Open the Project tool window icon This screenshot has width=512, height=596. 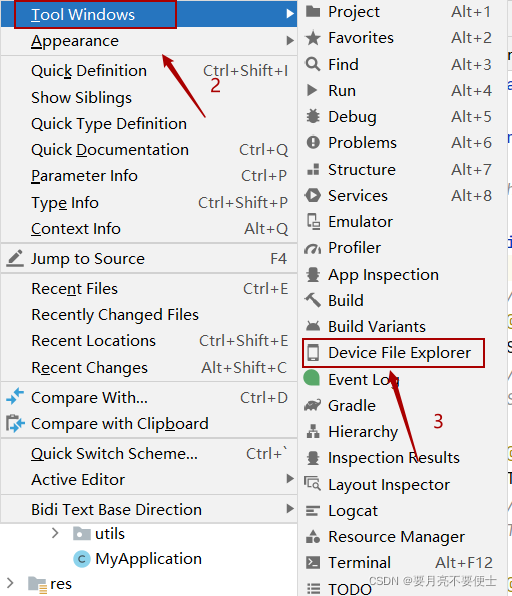pyautogui.click(x=313, y=12)
